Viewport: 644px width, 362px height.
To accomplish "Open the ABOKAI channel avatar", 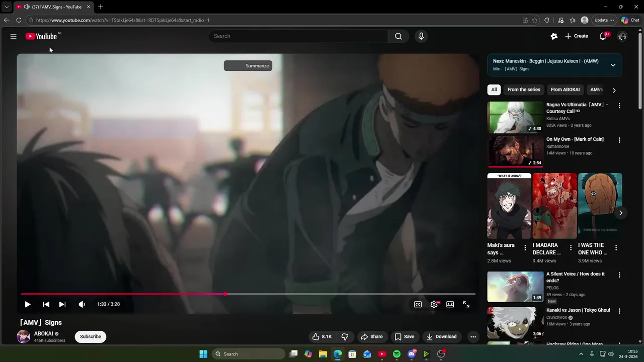I will click(24, 336).
